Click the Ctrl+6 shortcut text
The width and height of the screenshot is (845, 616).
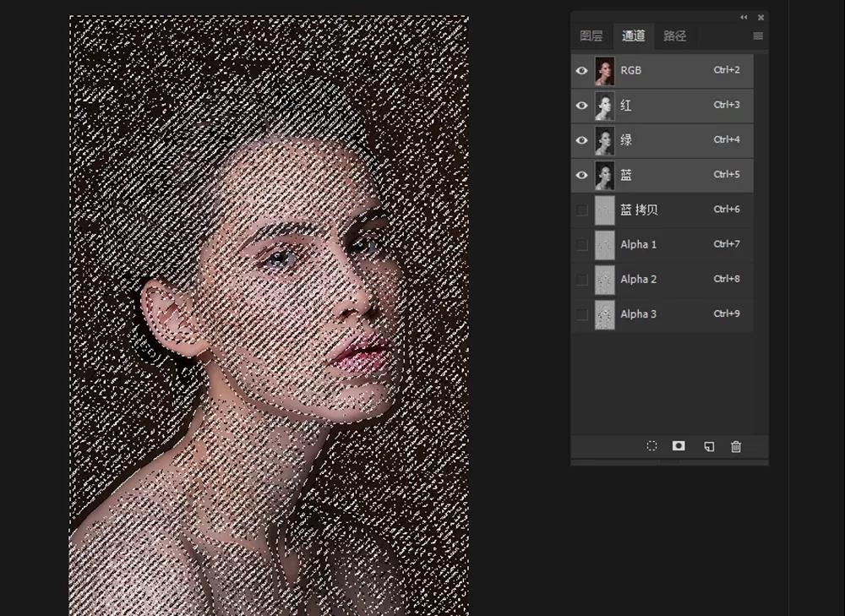pyautogui.click(x=727, y=209)
